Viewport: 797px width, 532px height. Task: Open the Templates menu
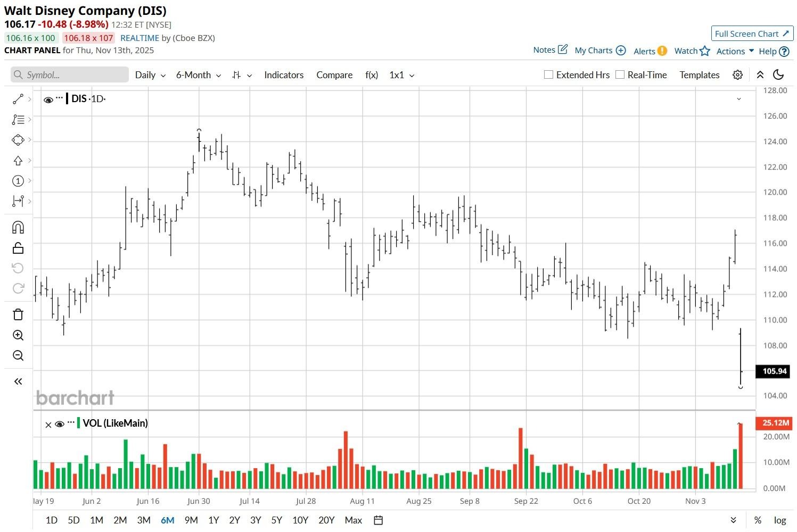[700, 75]
